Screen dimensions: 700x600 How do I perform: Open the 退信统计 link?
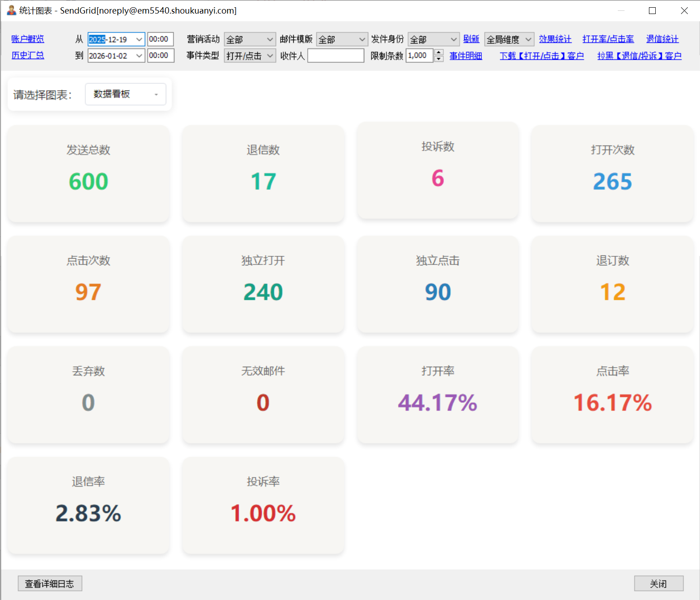pyautogui.click(x=662, y=39)
